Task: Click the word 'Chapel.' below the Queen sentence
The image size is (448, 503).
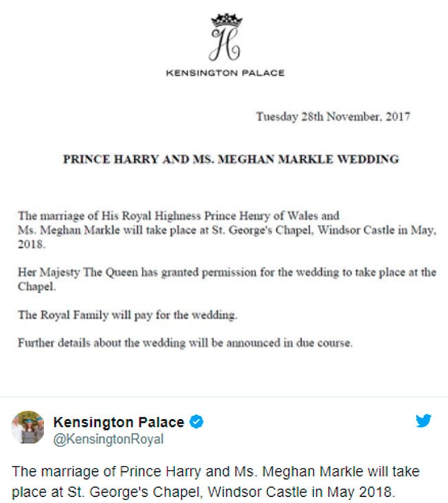Action: [37, 287]
